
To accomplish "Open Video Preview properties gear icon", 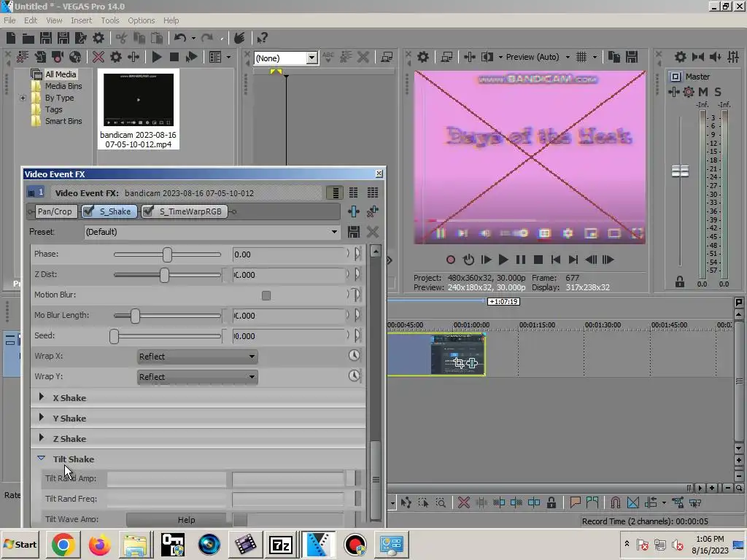I will [423, 57].
